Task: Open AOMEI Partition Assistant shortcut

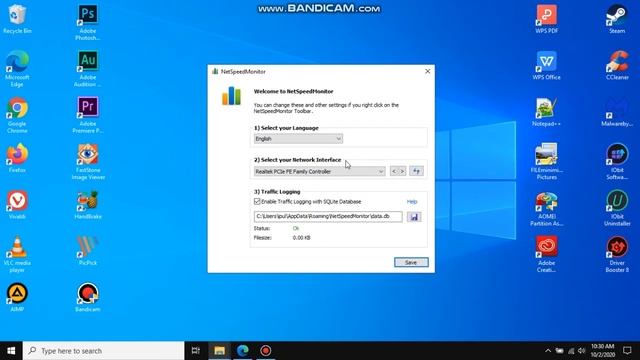Action: (547, 208)
